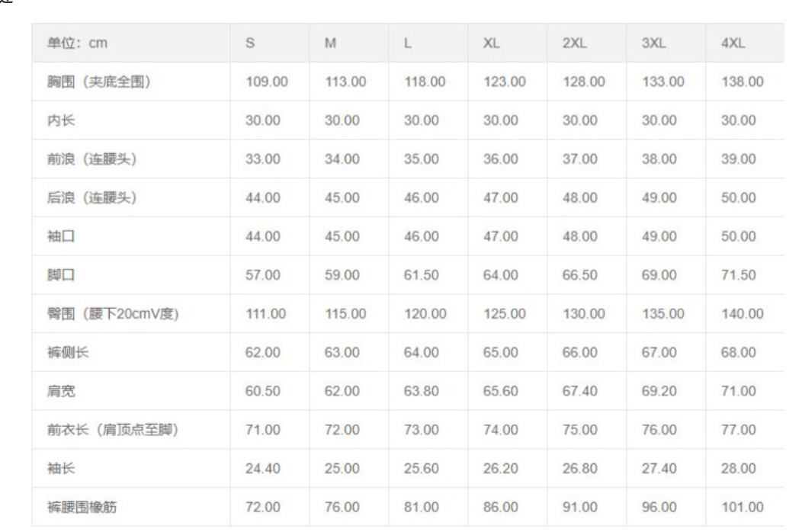
Task: Click the 裤腰围橡筋 row label
Action: (x=82, y=508)
